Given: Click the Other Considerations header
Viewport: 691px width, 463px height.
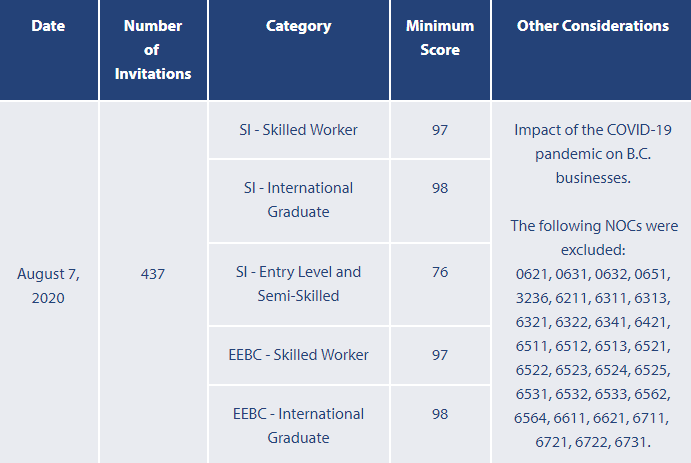Looking at the screenshot, I should (x=592, y=26).
